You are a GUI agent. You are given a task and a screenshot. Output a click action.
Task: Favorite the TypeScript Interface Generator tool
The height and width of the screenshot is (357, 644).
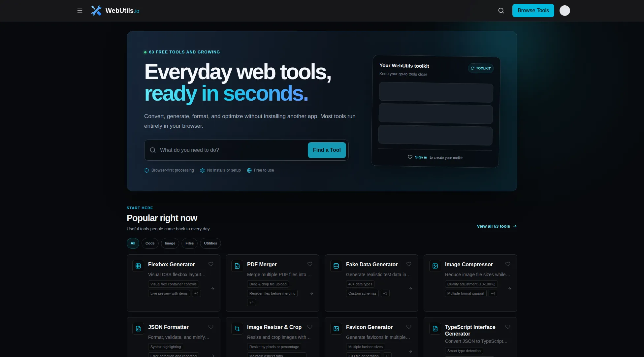coord(508,327)
